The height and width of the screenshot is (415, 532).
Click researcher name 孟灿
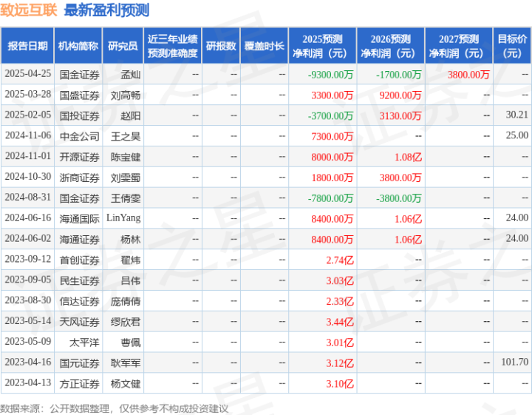tap(131, 75)
